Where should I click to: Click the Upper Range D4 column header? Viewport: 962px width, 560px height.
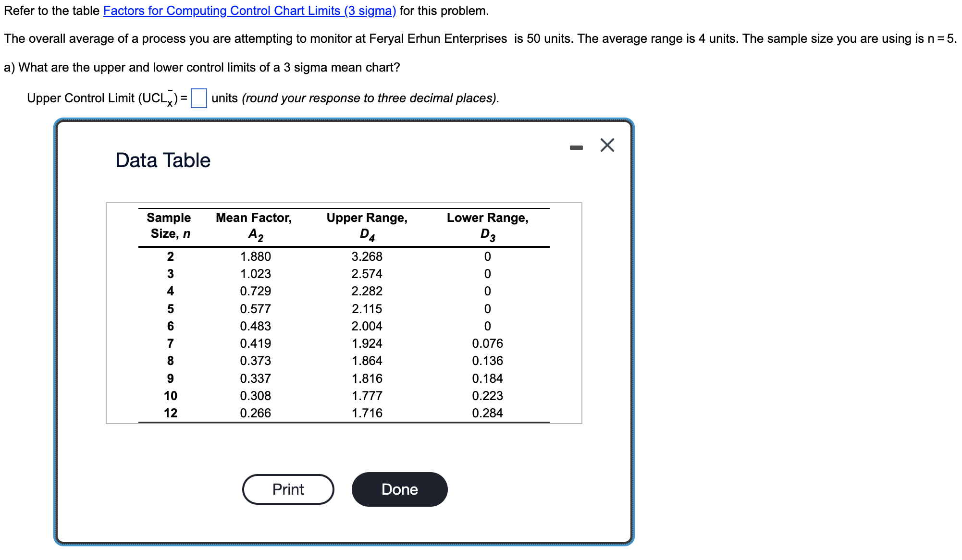pos(367,226)
